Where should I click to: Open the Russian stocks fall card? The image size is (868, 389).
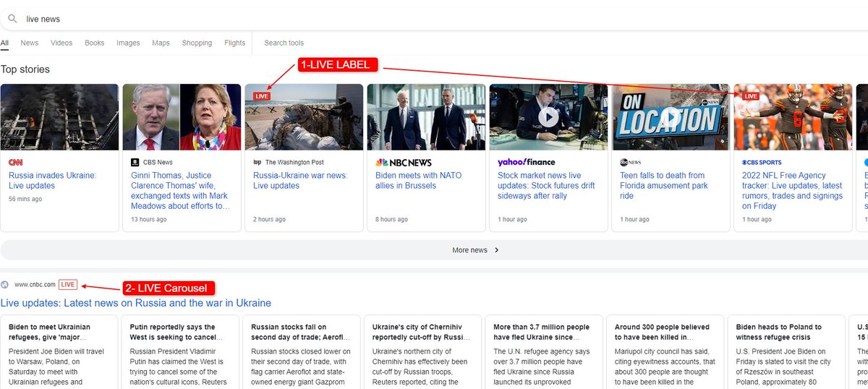coord(301,352)
